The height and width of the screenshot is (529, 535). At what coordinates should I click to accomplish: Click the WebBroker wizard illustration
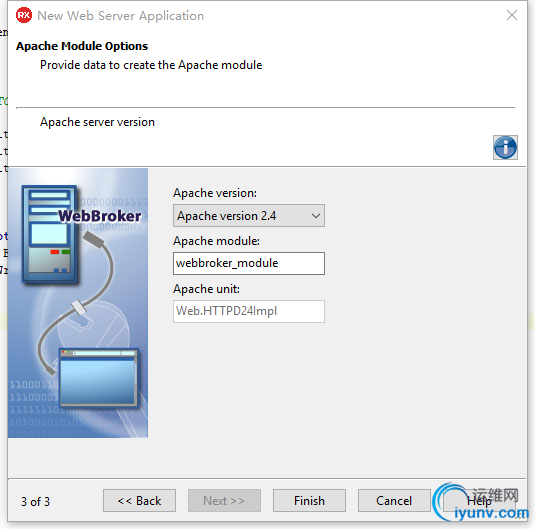click(78, 303)
